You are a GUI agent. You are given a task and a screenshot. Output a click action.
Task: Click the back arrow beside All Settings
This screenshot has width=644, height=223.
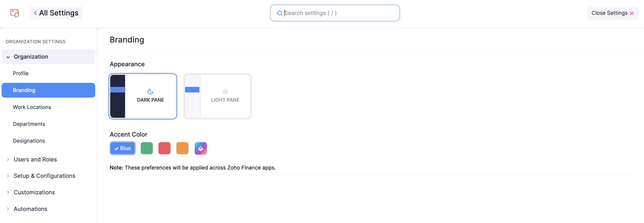tap(35, 13)
